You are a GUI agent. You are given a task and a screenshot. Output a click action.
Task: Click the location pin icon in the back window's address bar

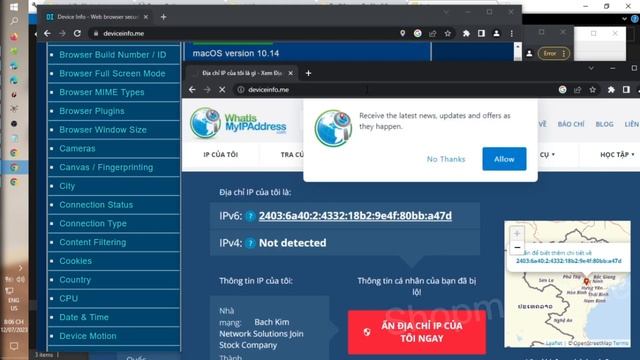coord(402,33)
